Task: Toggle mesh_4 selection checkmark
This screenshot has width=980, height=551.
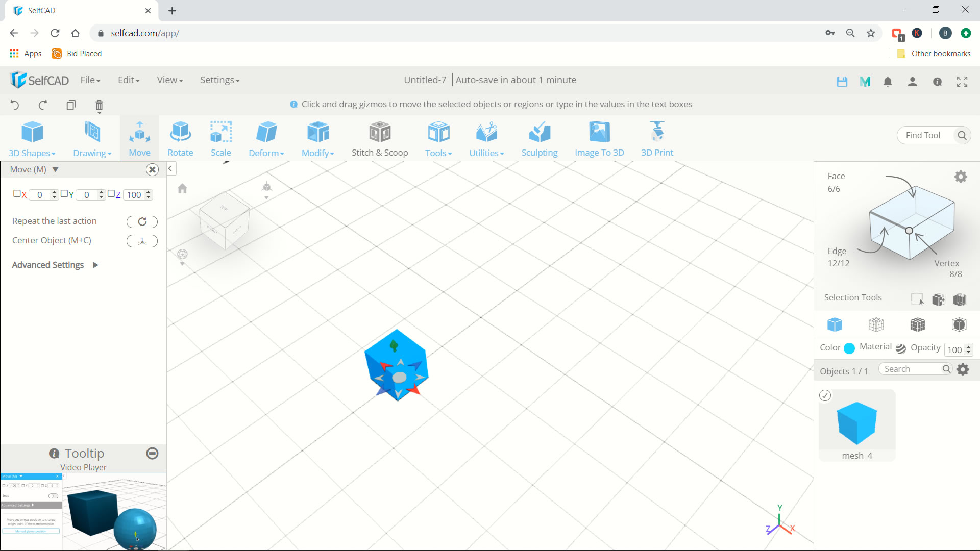Action: point(825,395)
